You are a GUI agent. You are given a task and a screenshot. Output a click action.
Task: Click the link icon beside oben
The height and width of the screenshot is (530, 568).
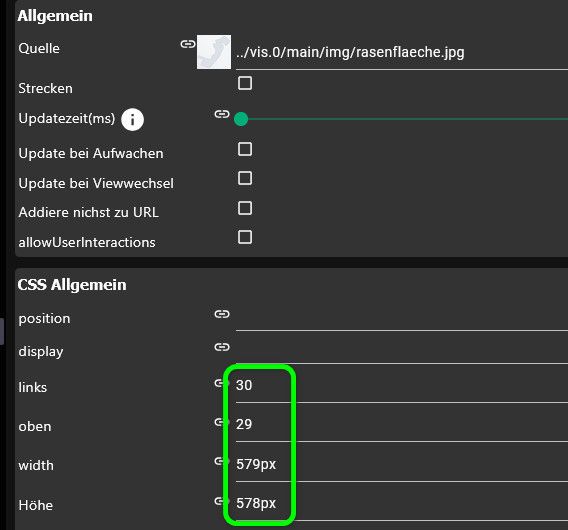[x=221, y=422]
